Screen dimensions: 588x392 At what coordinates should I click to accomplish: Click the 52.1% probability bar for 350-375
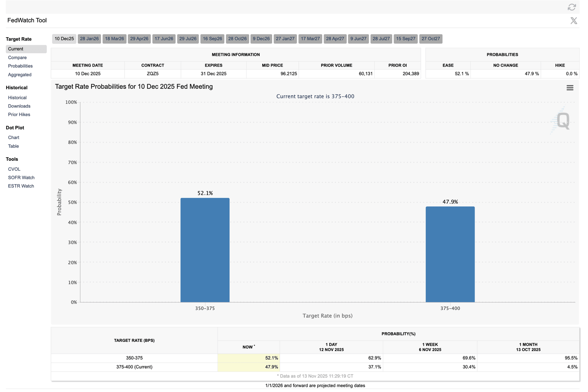tap(205, 249)
